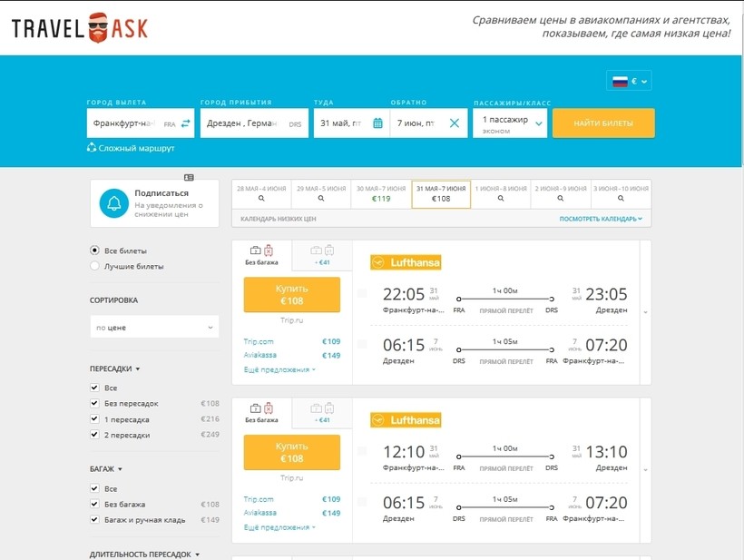Viewport: 744px width, 560px height.
Task: Uncheck the 'Без пересадок' checkbox
Action: tap(94, 404)
